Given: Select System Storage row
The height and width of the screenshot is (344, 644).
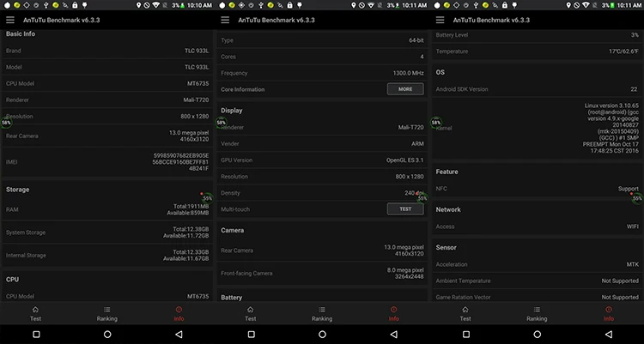Looking at the screenshot, I should click(x=107, y=232).
